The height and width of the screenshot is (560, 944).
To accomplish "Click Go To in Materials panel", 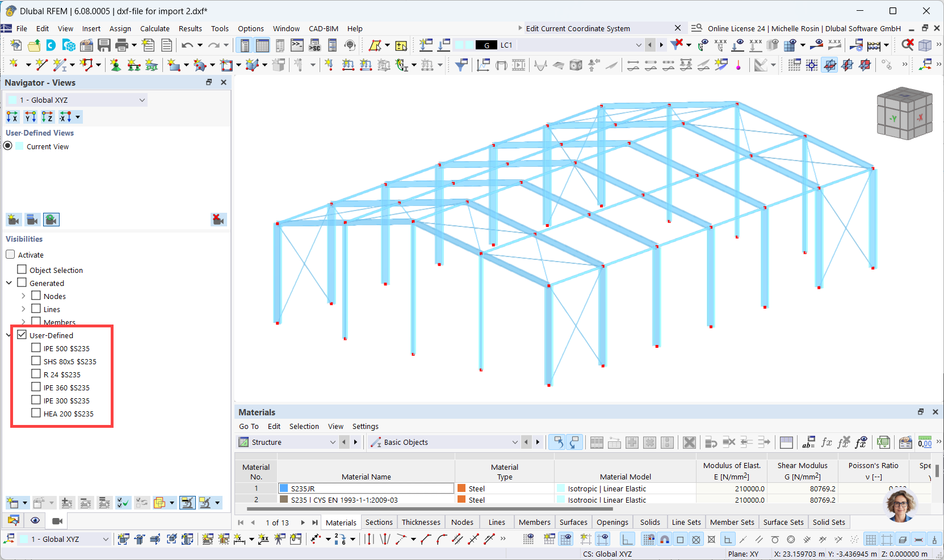I will pyautogui.click(x=249, y=426).
